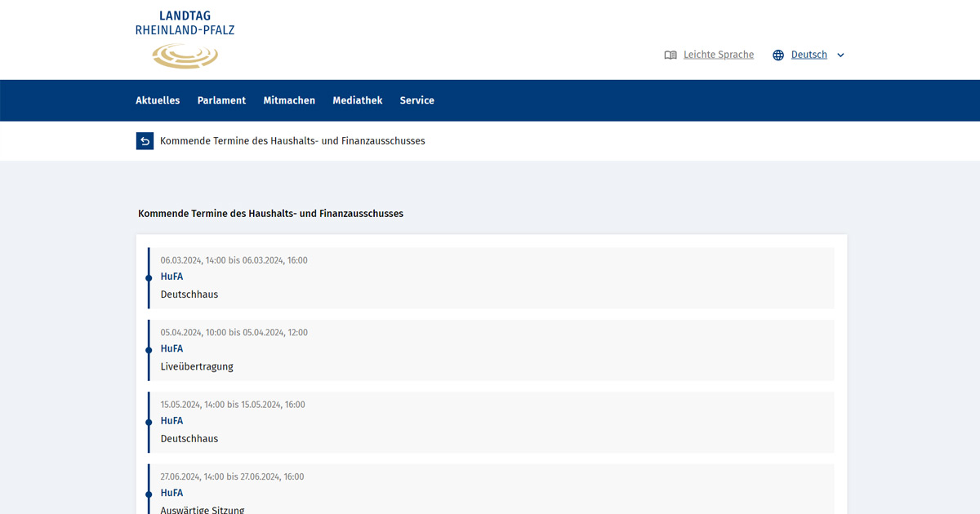Click the timeline dot for 06.03.2024
This screenshot has width=980, height=514.
tap(149, 278)
